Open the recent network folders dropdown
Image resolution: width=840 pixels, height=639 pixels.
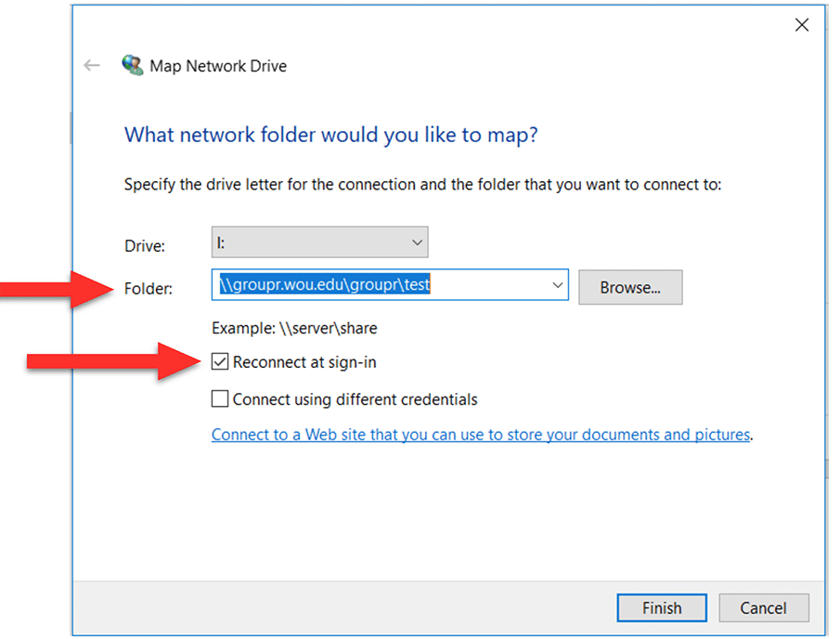[x=558, y=285]
